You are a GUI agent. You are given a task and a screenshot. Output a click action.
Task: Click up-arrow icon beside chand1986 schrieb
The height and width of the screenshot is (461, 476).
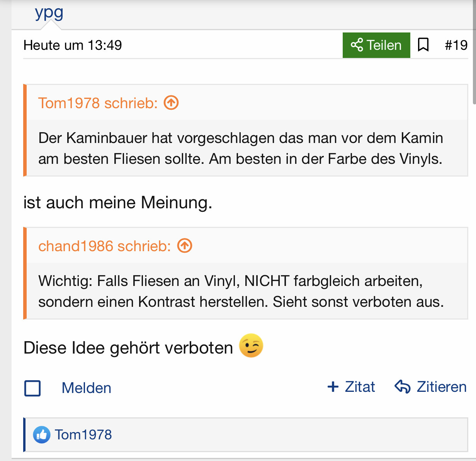185,246
